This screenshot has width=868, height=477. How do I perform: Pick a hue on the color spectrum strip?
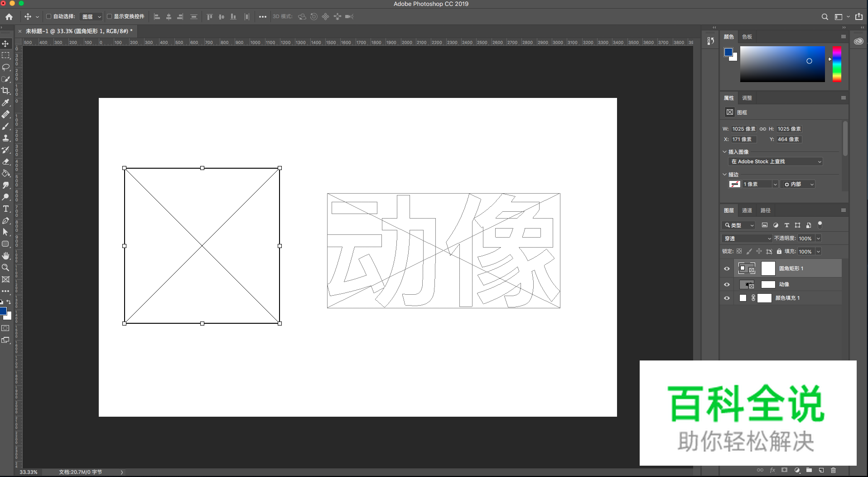click(x=837, y=64)
